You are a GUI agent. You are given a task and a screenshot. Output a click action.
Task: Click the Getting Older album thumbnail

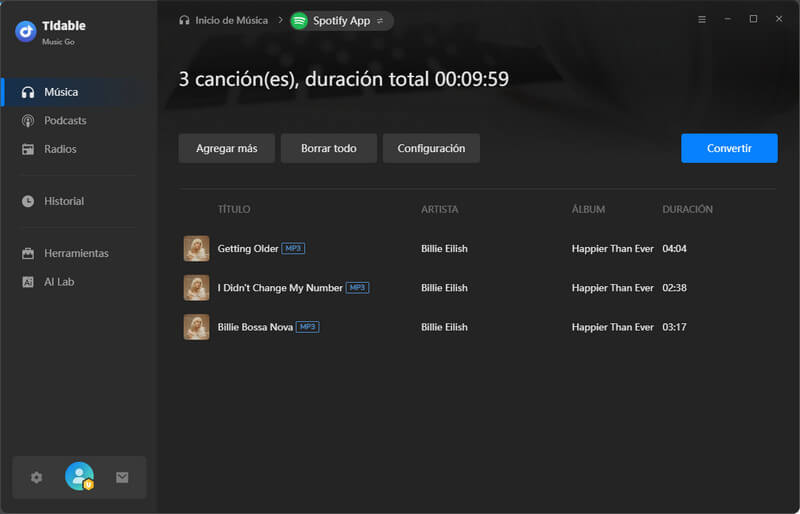(x=196, y=249)
